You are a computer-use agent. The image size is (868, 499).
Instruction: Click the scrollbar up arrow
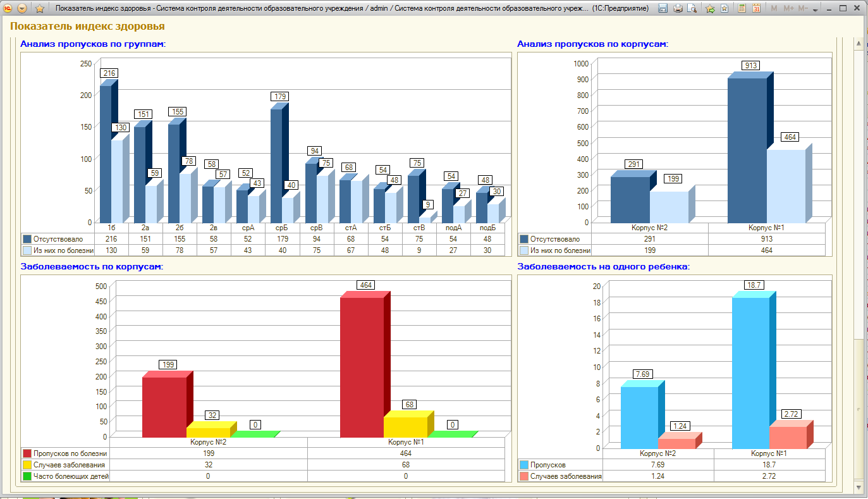point(859,43)
